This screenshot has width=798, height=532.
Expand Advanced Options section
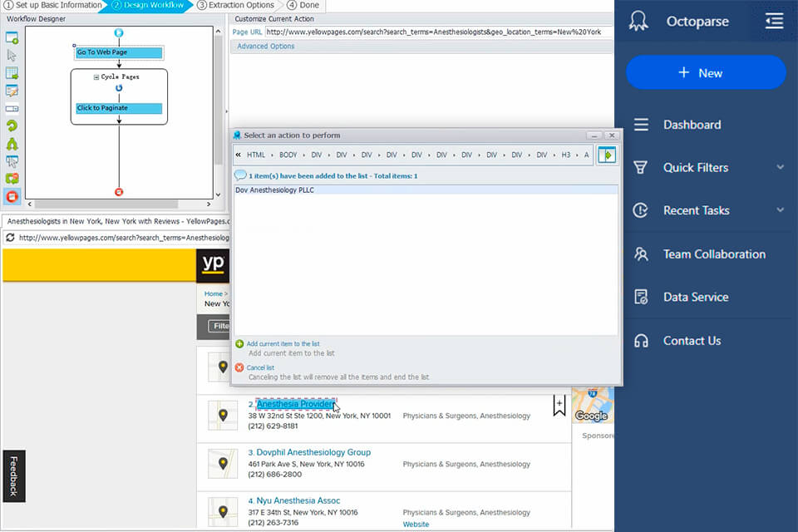266,47
